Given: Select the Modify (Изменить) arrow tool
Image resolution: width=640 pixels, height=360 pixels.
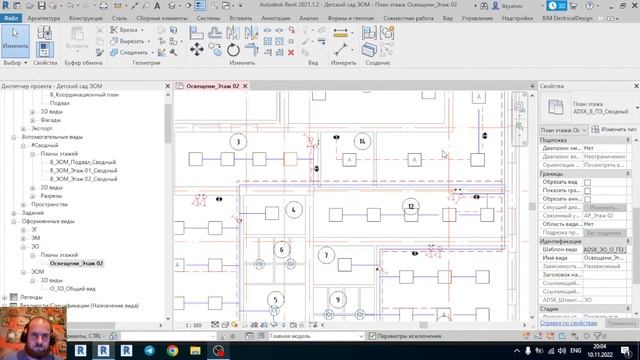Looking at the screenshot, I should [15, 41].
